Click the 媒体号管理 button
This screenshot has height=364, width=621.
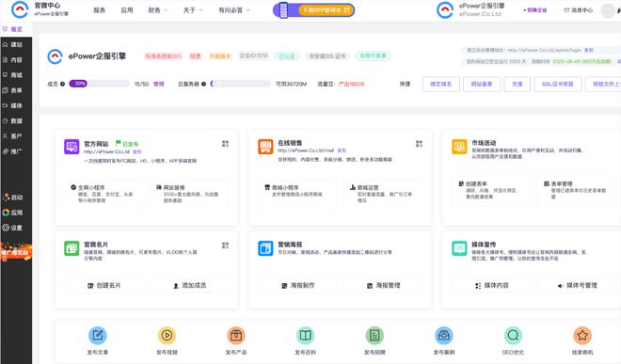[577, 285]
